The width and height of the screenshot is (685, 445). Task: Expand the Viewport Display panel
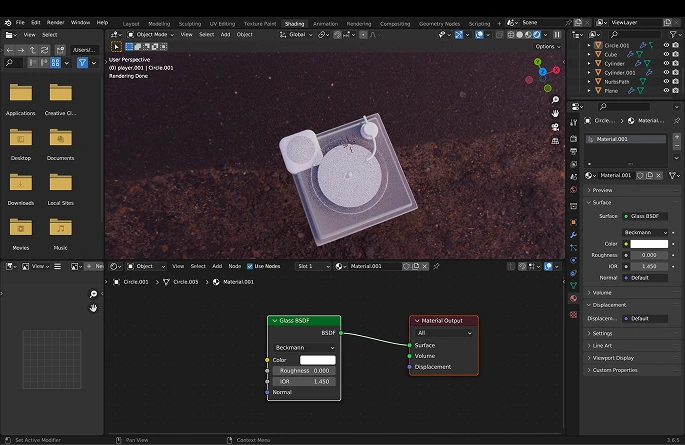[612, 358]
